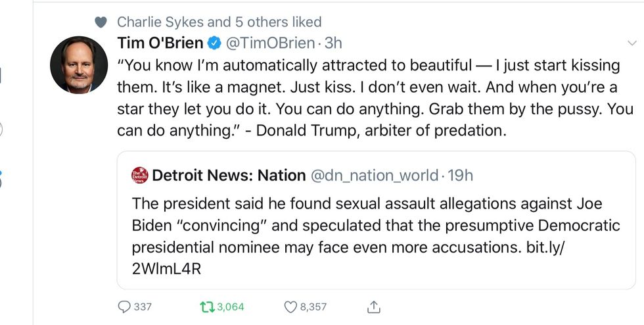The height and width of the screenshot is (325, 644).
Task: Click the @dn_nation_world handle
Action: click(x=373, y=176)
